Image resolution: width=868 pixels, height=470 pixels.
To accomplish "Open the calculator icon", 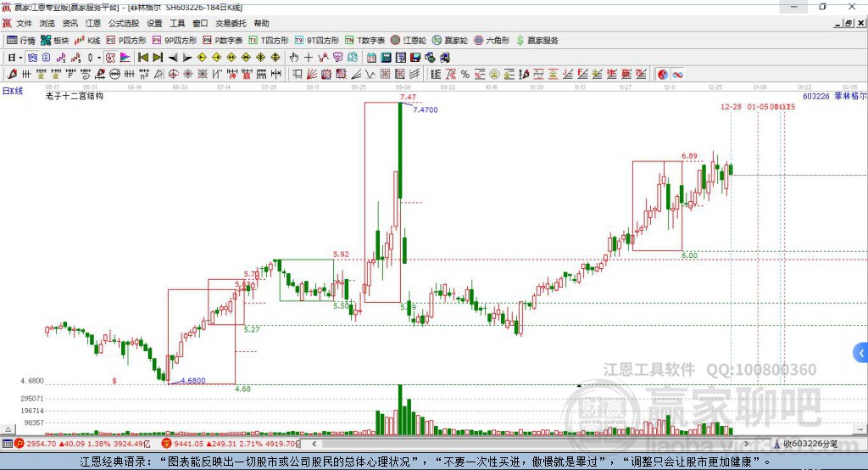I will tap(386, 58).
